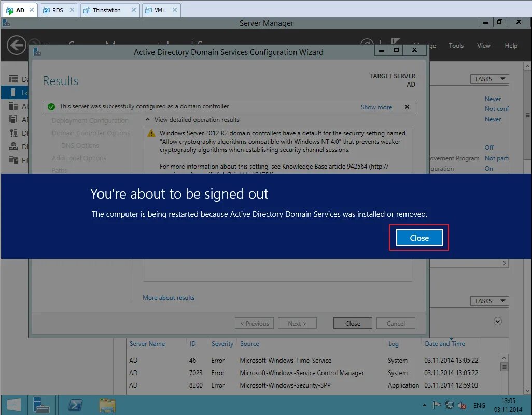Screen dimensions: 532x415
Task: Select the All Servers sidebar icon
Action: coord(13,106)
